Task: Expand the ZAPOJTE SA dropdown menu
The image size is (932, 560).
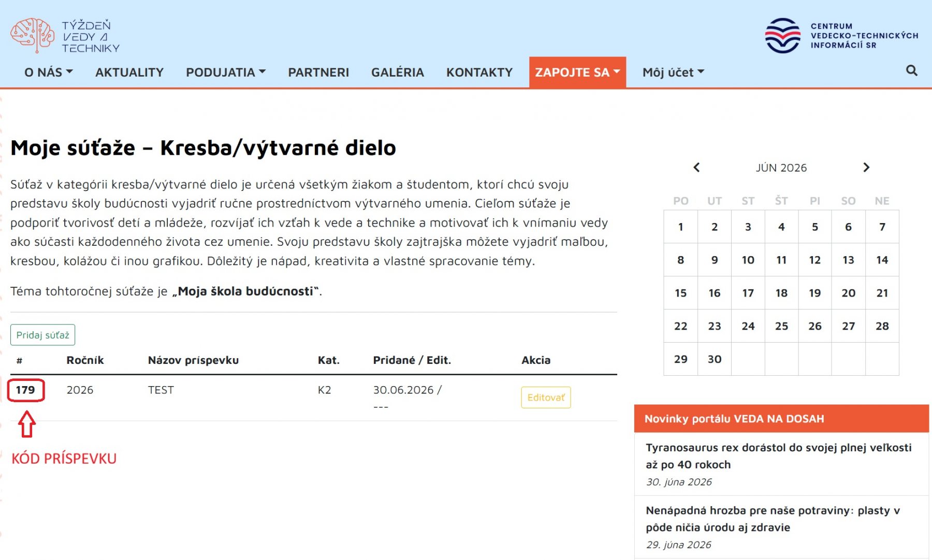Action: [x=577, y=72]
